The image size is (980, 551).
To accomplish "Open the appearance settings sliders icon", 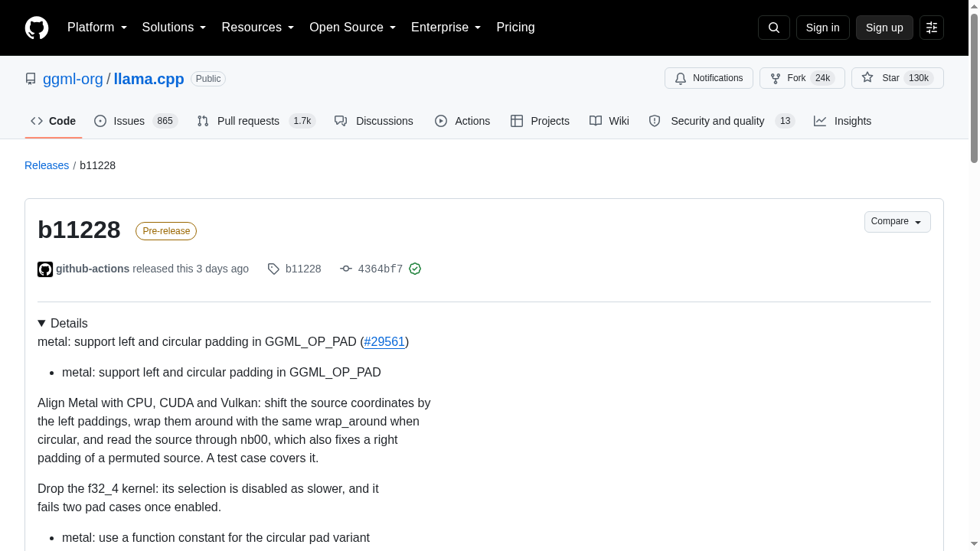I will pyautogui.click(x=932, y=28).
